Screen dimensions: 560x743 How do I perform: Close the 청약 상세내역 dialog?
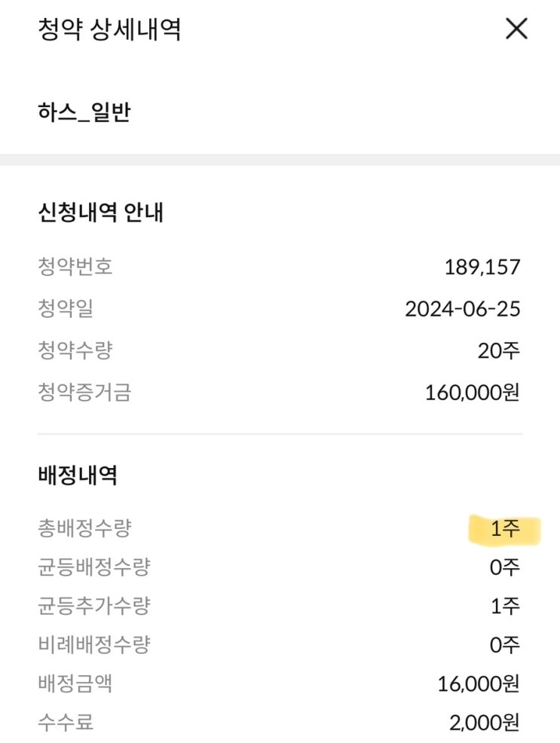[516, 29]
